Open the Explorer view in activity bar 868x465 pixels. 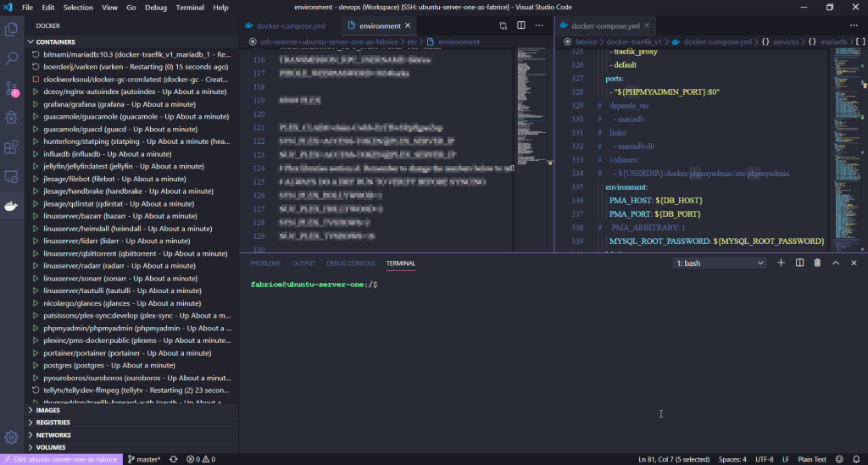point(12,30)
